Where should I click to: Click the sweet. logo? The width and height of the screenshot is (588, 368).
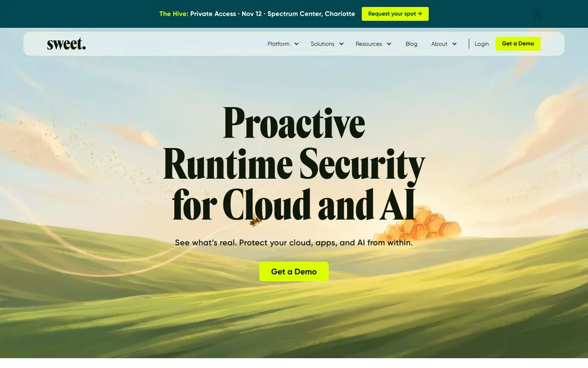click(x=66, y=44)
